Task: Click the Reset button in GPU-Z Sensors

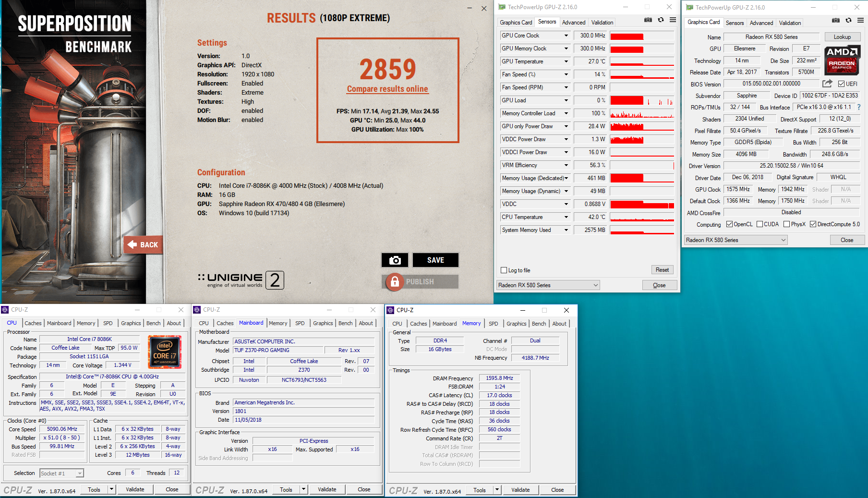Action: pos(662,270)
